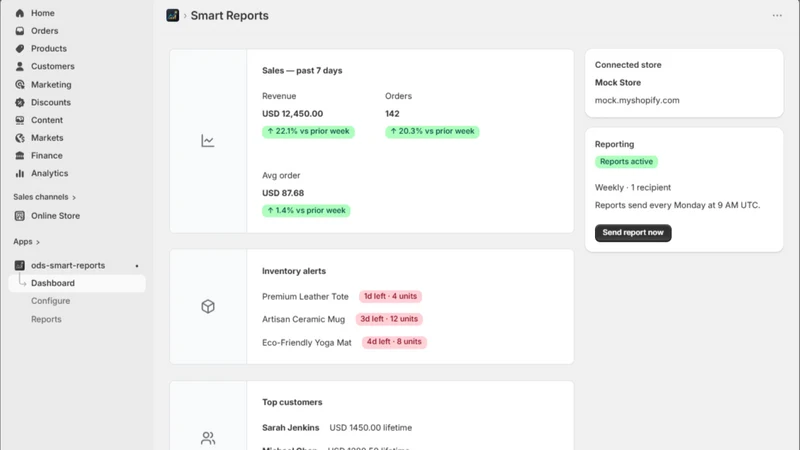Expand the Apps section
The height and width of the screenshot is (450, 800).
pos(27,242)
